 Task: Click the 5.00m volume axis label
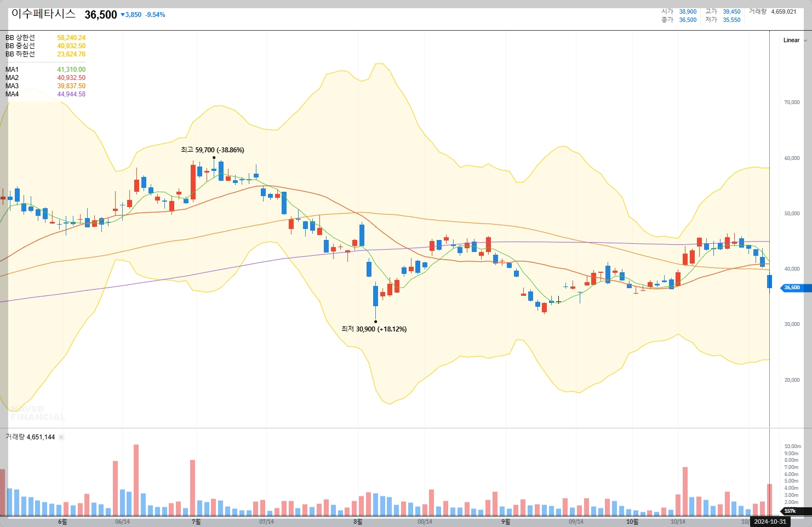pos(791,481)
